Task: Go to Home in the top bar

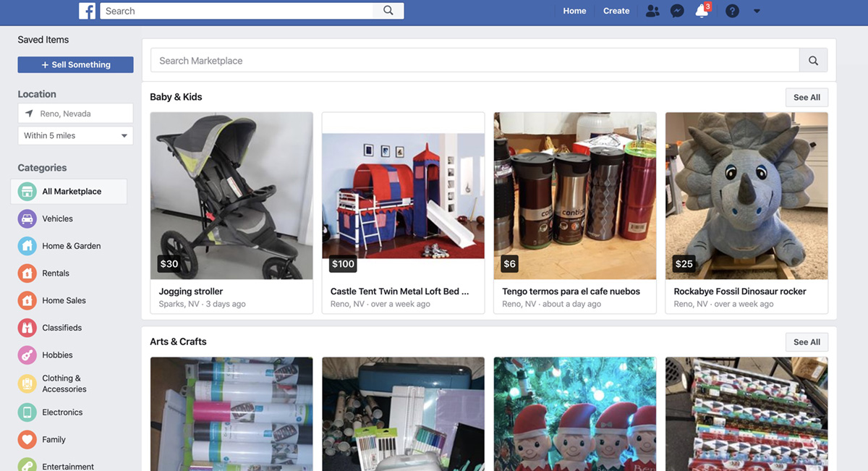Action: tap(574, 11)
